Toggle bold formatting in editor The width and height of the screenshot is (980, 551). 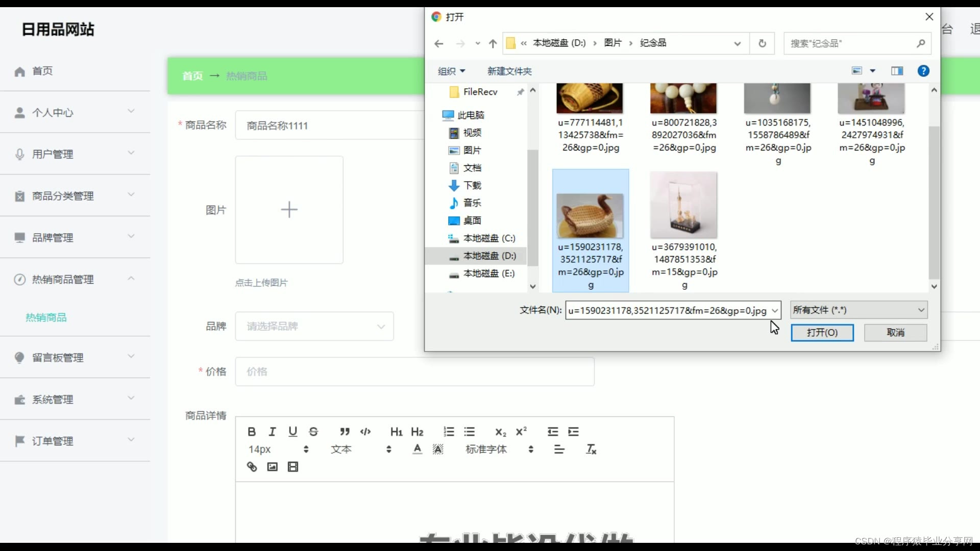pos(252,432)
